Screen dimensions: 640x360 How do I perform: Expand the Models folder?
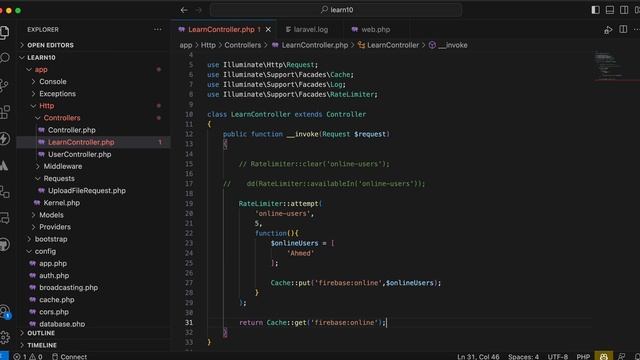click(51, 215)
